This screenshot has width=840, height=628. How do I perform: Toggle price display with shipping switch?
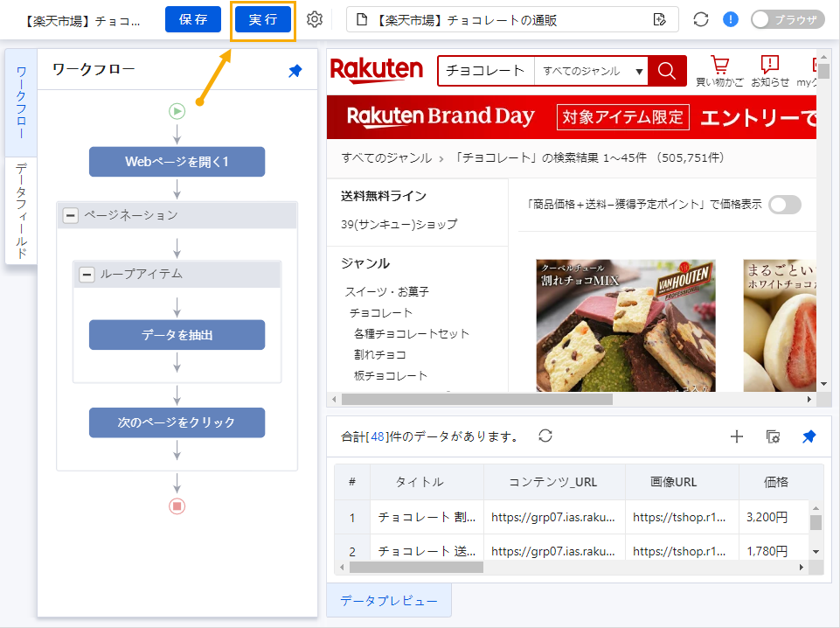[x=784, y=204]
